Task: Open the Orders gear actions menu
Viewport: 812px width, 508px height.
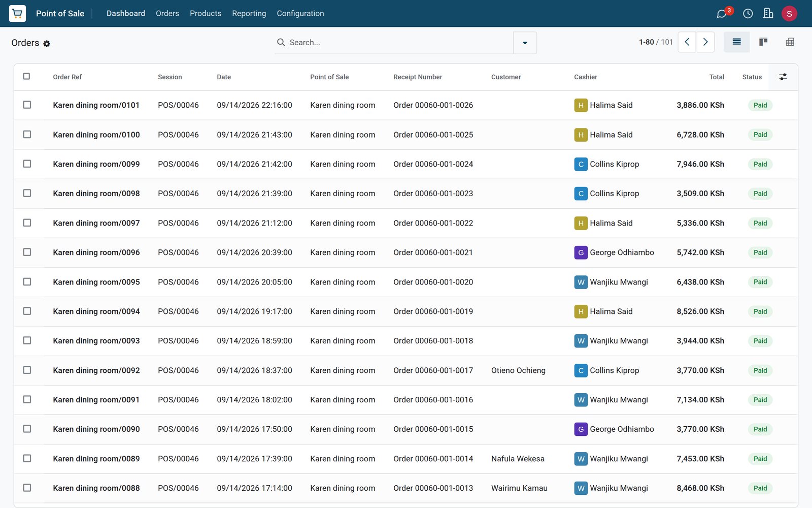Action: coord(47,44)
